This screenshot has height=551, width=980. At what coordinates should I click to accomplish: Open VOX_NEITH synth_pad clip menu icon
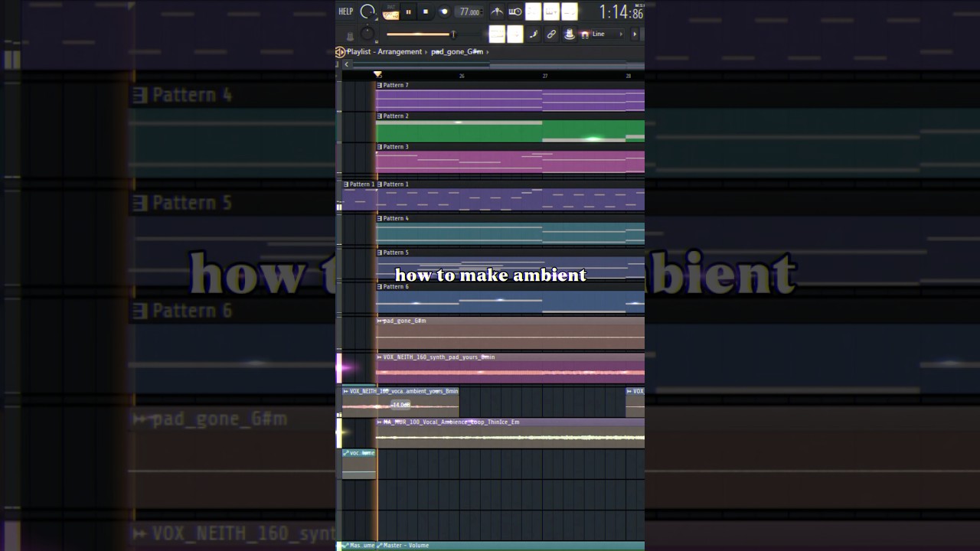[380, 357]
